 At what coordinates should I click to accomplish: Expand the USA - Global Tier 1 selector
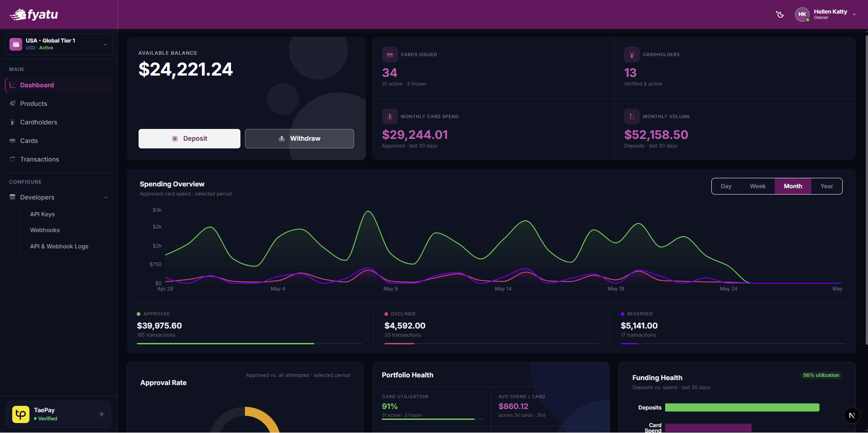pos(58,44)
